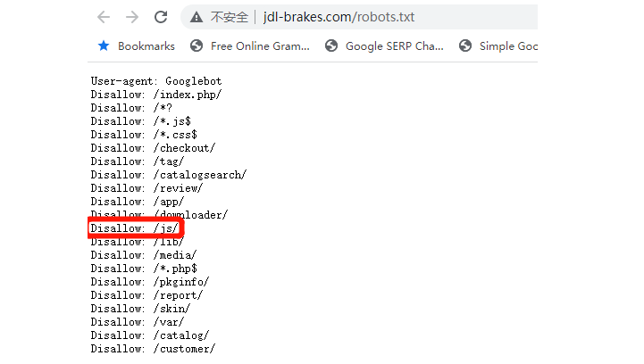Image resolution: width=644 pixels, height=364 pixels.
Task: Click the "Disallow: /app/" line
Action: coord(138,202)
